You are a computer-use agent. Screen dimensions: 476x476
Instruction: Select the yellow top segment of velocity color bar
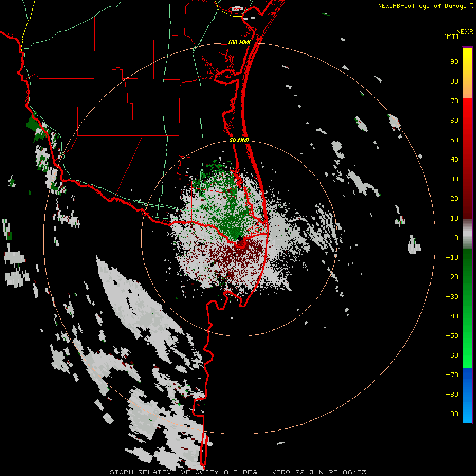pyautogui.click(x=467, y=73)
